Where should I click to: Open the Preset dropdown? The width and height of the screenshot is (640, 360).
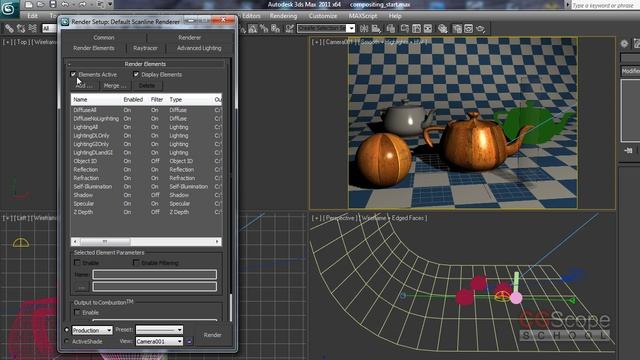tap(159, 330)
